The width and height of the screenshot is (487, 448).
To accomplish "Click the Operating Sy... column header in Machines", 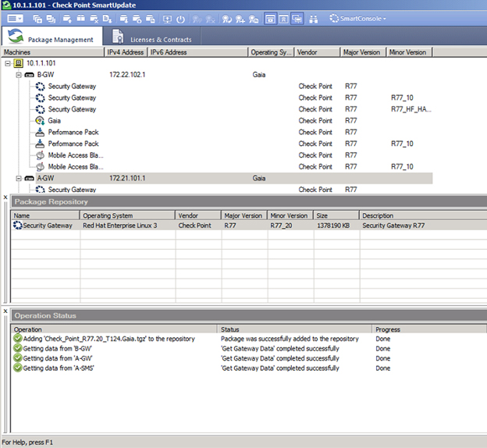I will pos(271,52).
